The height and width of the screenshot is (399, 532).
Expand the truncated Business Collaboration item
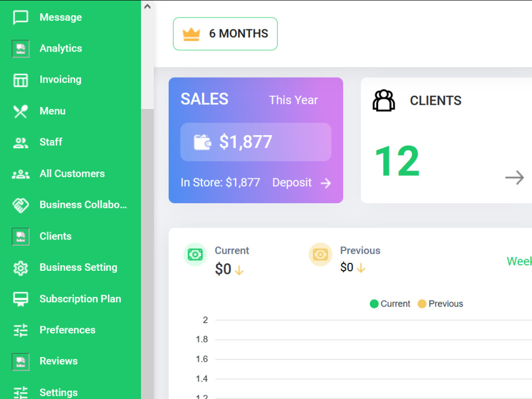(x=82, y=205)
